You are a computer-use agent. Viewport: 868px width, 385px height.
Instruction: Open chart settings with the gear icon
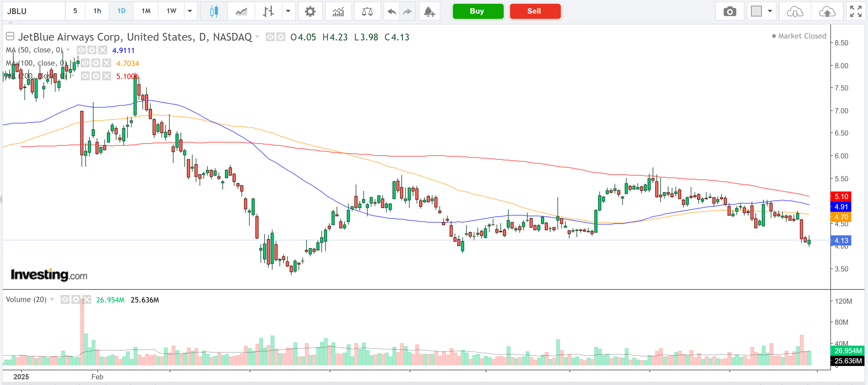[310, 11]
